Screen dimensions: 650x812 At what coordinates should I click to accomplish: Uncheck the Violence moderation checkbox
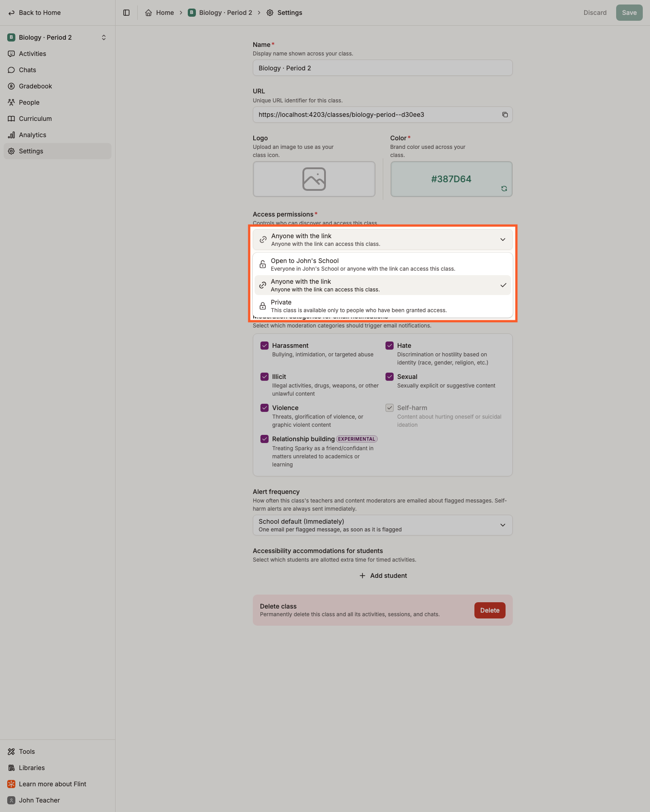265,408
